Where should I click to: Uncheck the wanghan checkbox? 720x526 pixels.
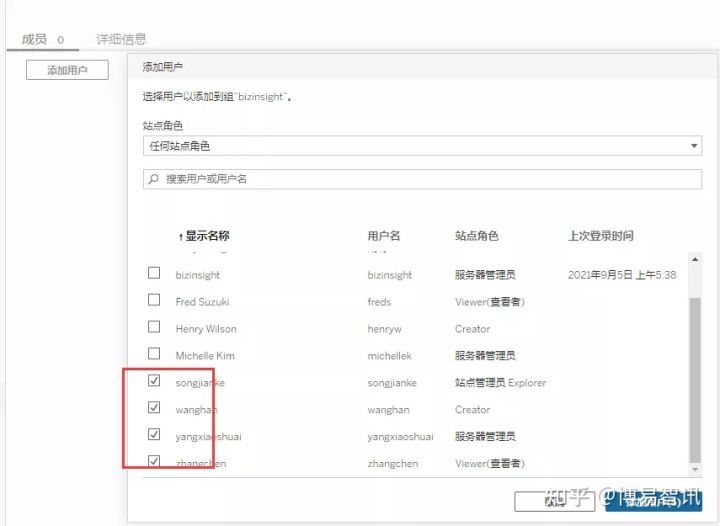click(x=154, y=408)
